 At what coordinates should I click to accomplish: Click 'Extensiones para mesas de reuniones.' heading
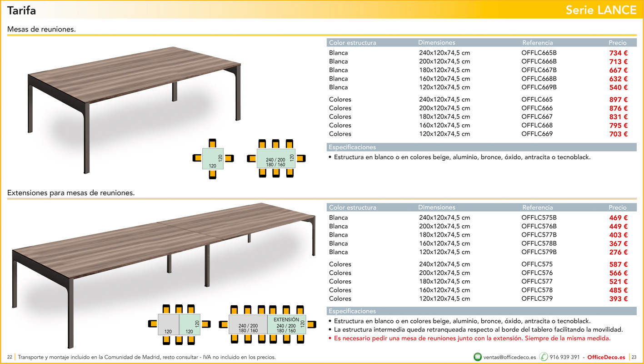(x=71, y=193)
